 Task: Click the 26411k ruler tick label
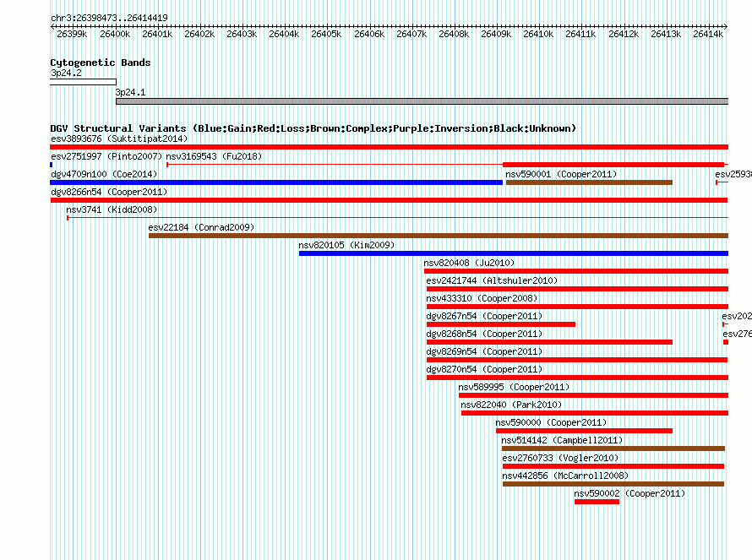pyautogui.click(x=580, y=34)
